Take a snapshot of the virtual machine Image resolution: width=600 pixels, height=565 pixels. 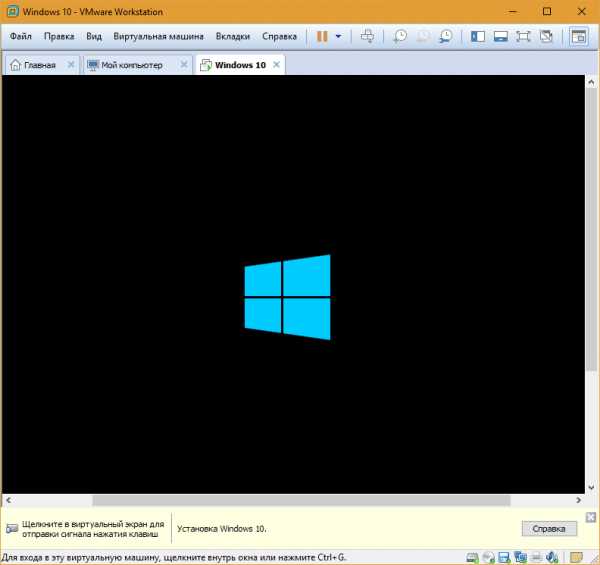click(400, 36)
